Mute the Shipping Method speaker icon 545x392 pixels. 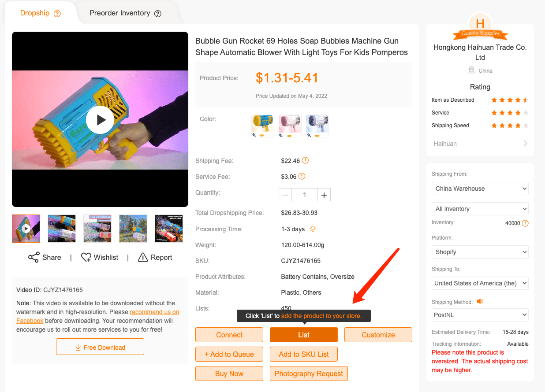tap(481, 301)
